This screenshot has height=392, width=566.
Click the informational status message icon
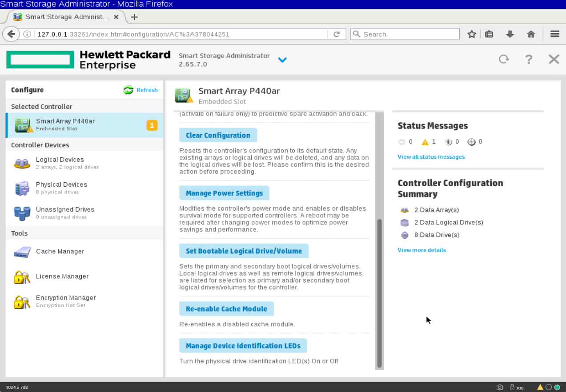click(x=448, y=142)
